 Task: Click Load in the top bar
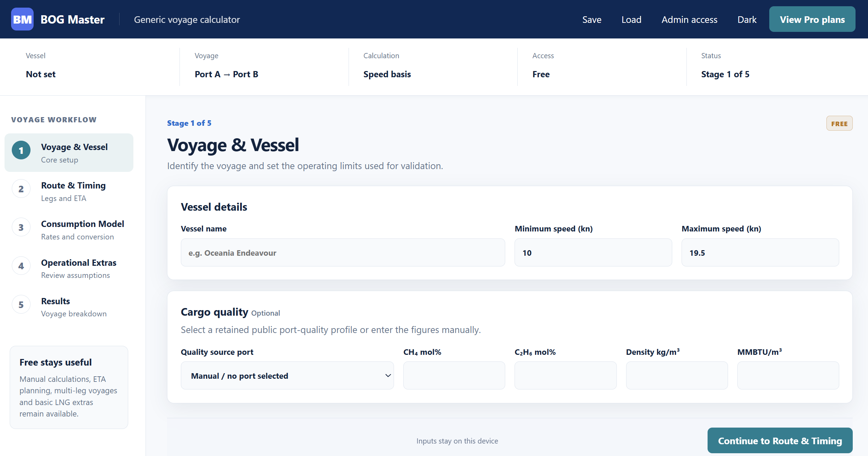(x=631, y=19)
